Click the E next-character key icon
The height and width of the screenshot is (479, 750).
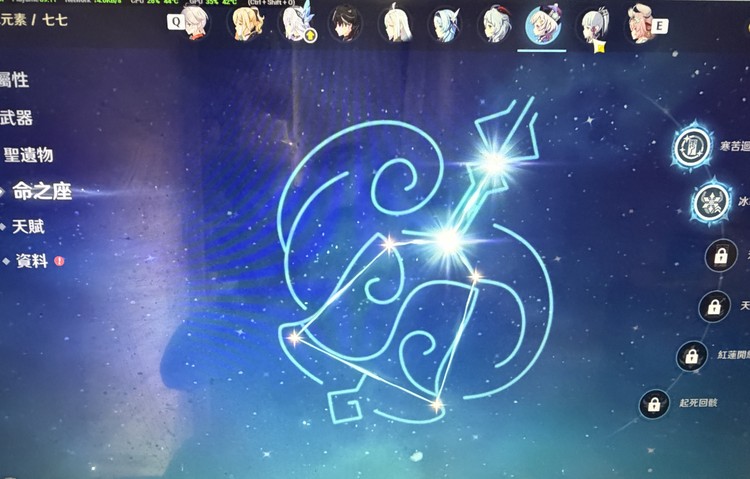(x=660, y=26)
